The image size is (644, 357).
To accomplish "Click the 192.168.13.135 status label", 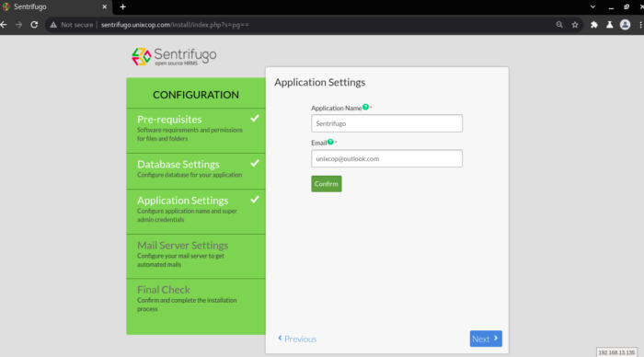I will point(616,352).
